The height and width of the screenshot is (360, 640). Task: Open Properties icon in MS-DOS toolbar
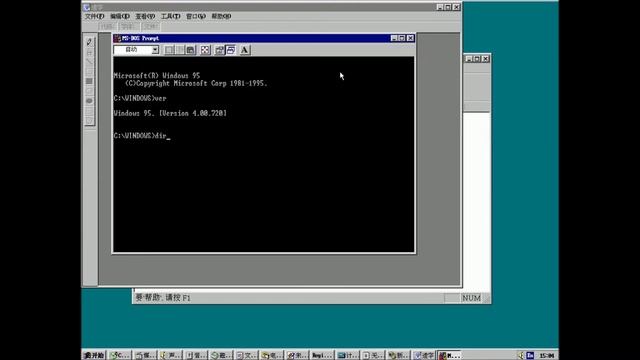pyautogui.click(x=220, y=50)
